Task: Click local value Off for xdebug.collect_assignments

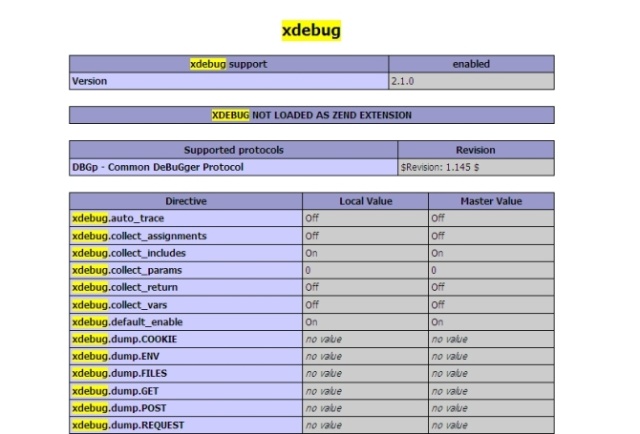Action: (366, 236)
